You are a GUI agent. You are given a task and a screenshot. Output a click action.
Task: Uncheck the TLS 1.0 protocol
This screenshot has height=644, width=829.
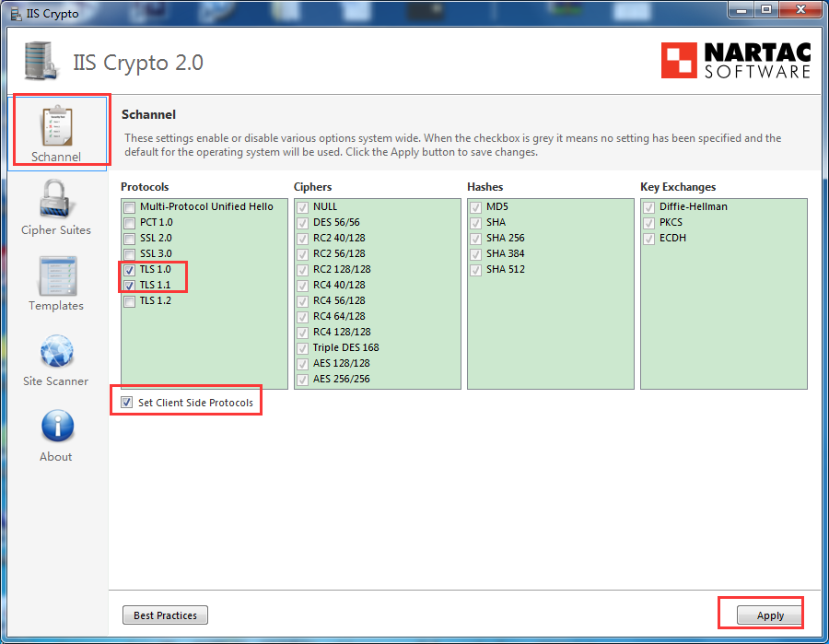130,270
